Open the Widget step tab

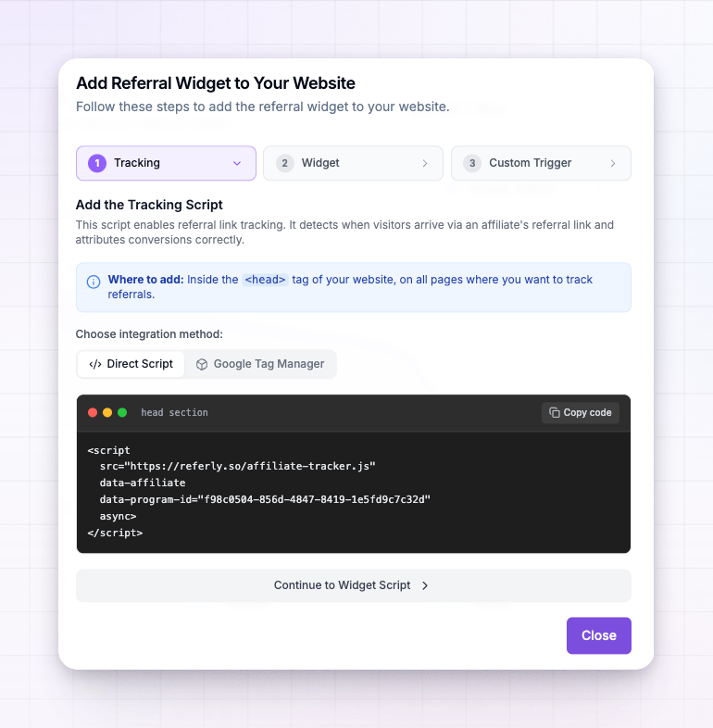pyautogui.click(x=353, y=163)
